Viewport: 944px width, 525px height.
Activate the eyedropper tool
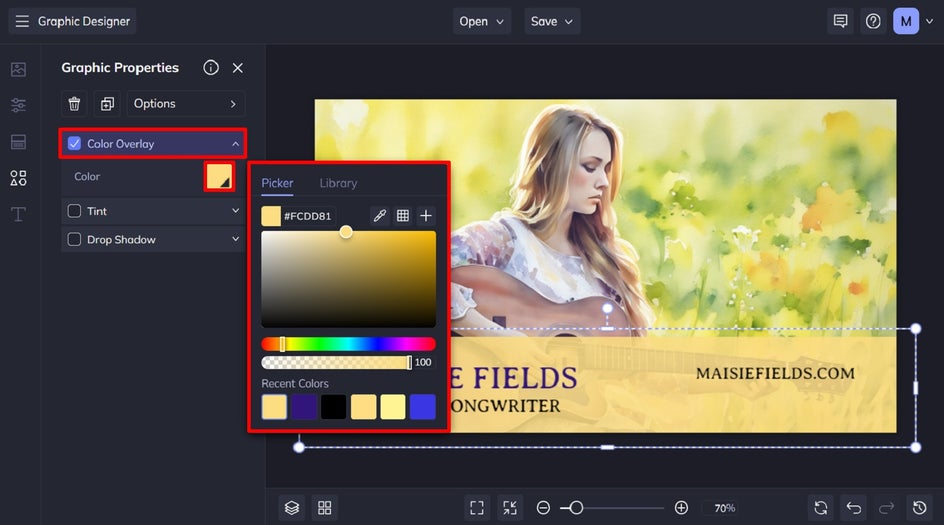click(x=380, y=216)
